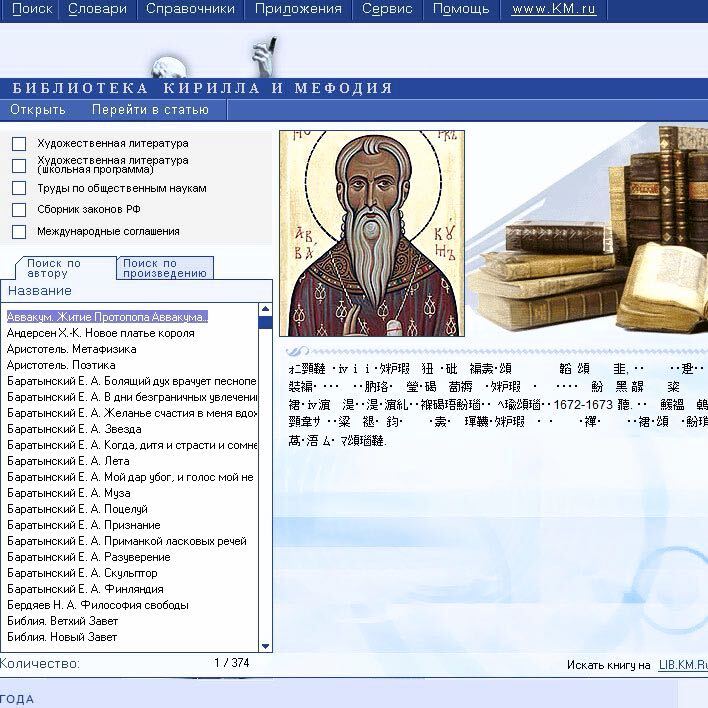Image resolution: width=708 pixels, height=708 pixels.
Task: Click the www.KM.ru link
Action: point(553,9)
